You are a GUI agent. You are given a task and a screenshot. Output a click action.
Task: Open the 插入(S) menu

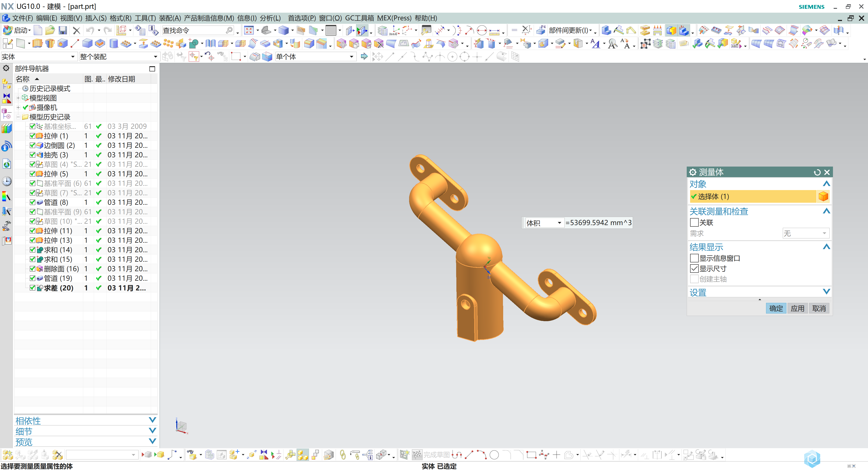click(96, 18)
